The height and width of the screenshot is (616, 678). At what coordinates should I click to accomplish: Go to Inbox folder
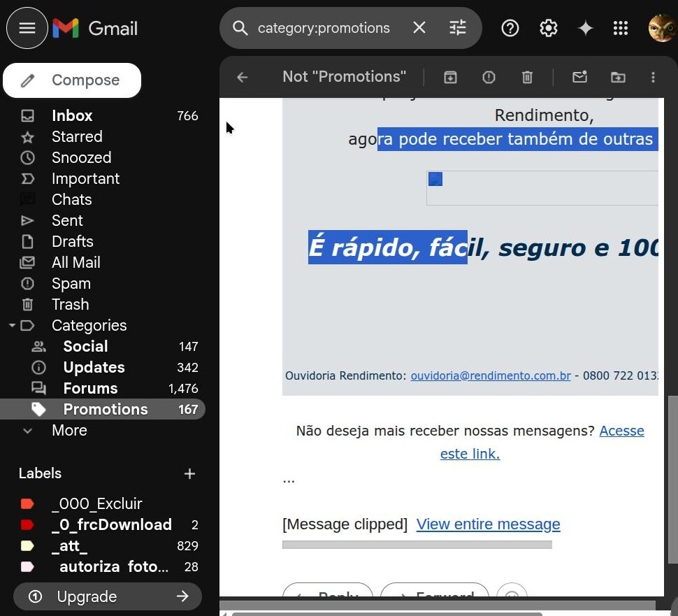pyautogui.click(x=72, y=116)
